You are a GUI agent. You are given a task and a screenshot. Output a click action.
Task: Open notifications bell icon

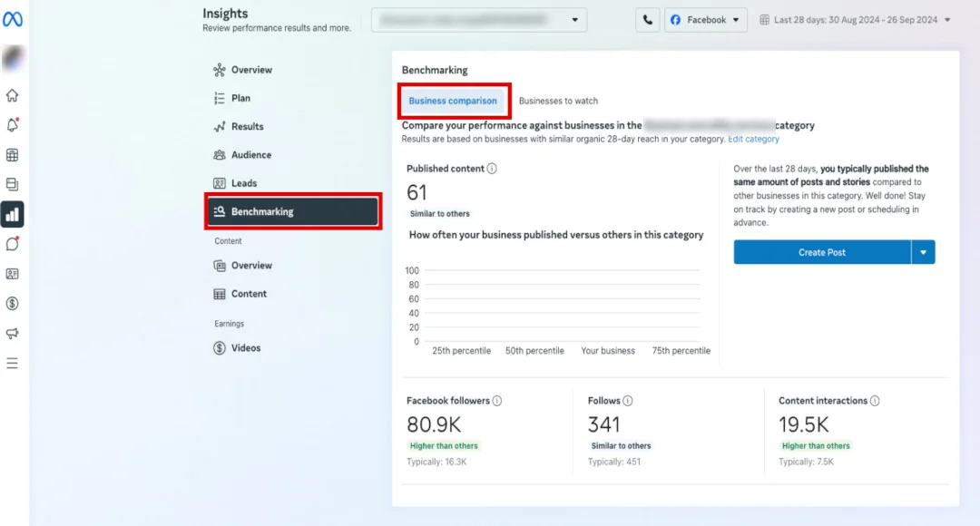tap(13, 125)
